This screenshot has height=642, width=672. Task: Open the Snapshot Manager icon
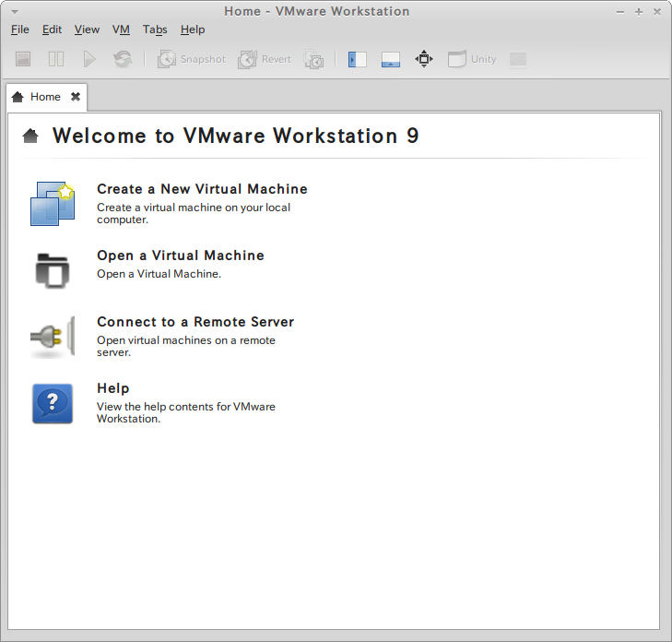pos(313,59)
